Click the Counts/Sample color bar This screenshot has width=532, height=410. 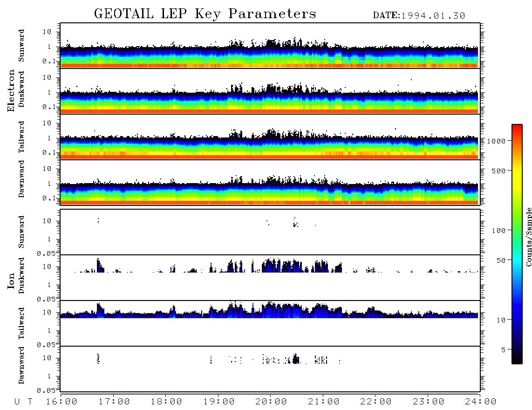click(x=517, y=244)
